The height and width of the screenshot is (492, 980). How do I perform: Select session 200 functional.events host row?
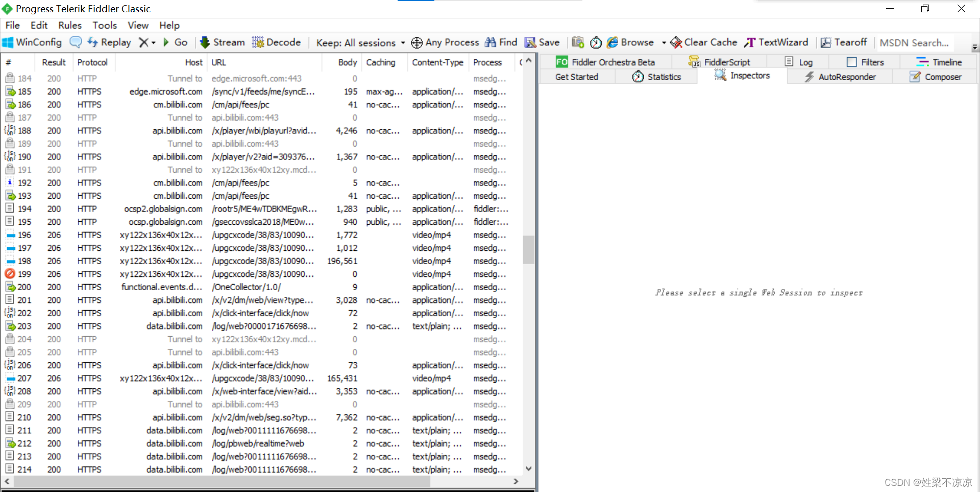(x=261, y=287)
